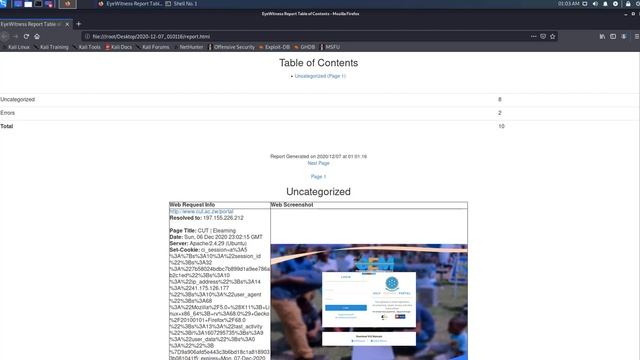Click Uncategorized (Page 1) contents link
The width and height of the screenshot is (640, 360).
[320, 76]
